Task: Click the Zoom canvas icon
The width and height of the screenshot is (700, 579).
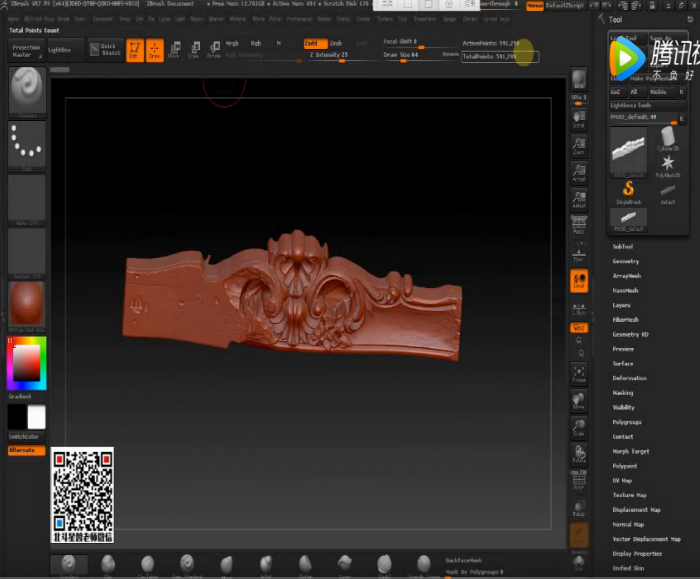Action: point(579,145)
